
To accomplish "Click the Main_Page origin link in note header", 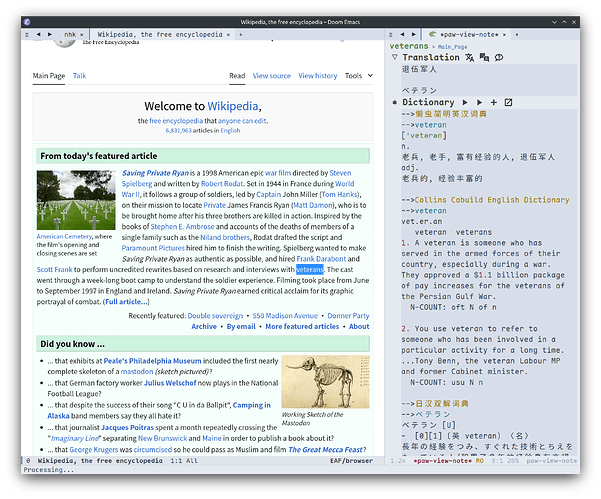I will 453,47.
